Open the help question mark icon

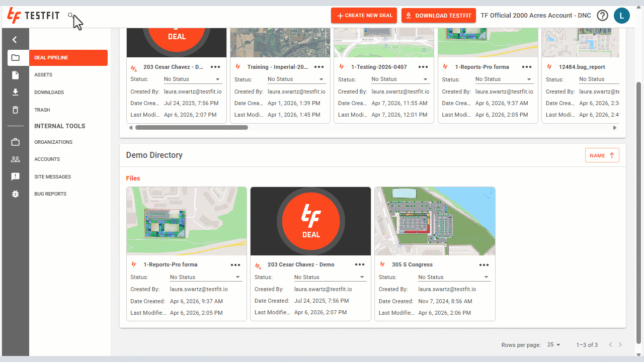[602, 16]
